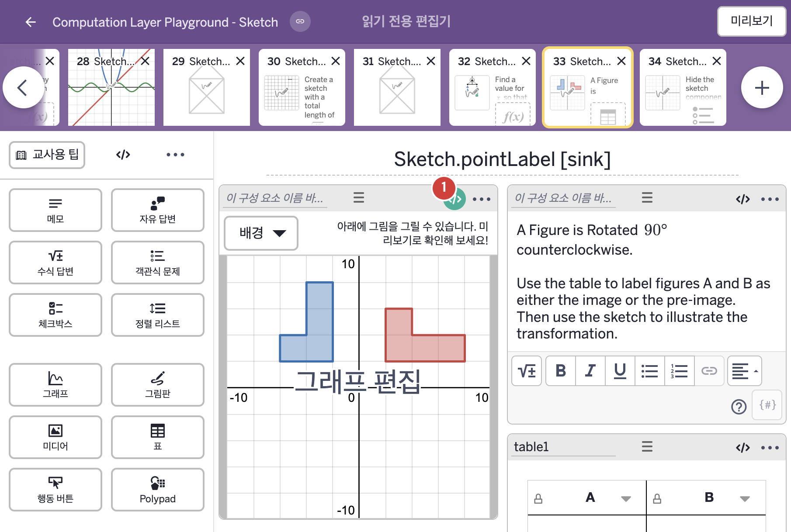The width and height of the screenshot is (791, 532).
Task: Insert variable using the {#} button
Action: coord(767,405)
